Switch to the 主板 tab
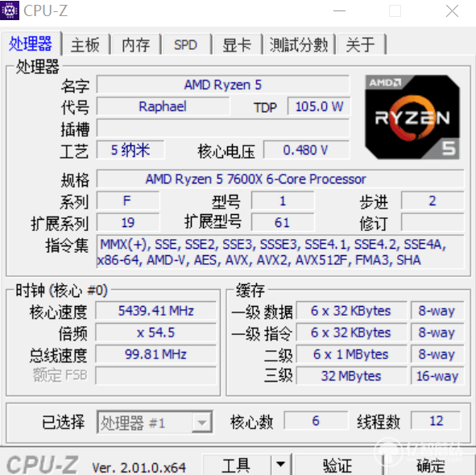Image resolution: width=476 pixels, height=475 pixels. coord(85,45)
